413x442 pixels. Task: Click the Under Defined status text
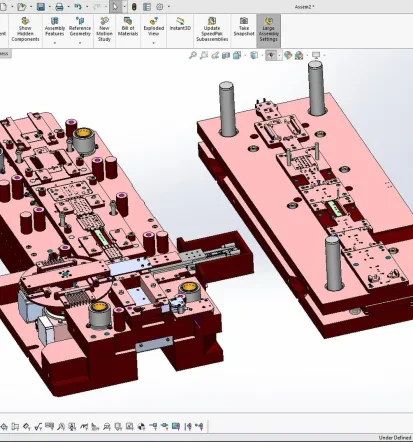point(395,438)
